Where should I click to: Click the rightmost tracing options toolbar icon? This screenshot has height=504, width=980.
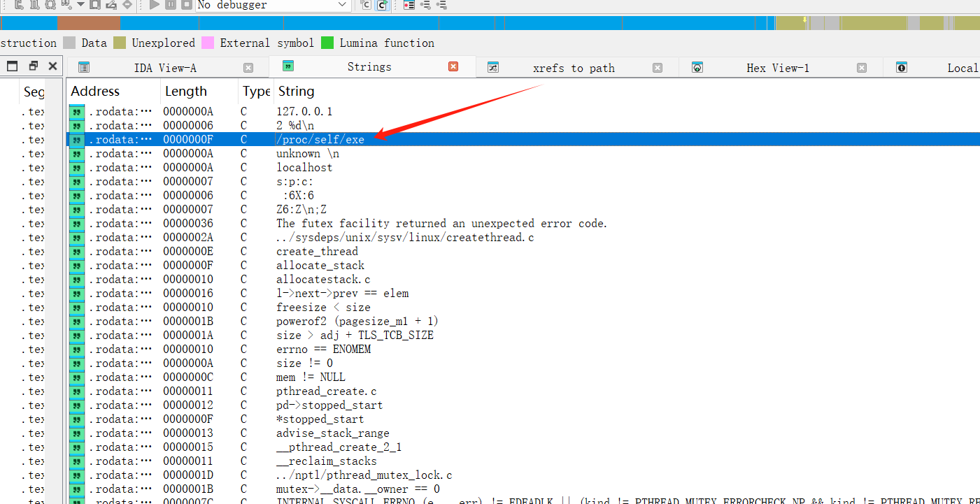tap(441, 5)
